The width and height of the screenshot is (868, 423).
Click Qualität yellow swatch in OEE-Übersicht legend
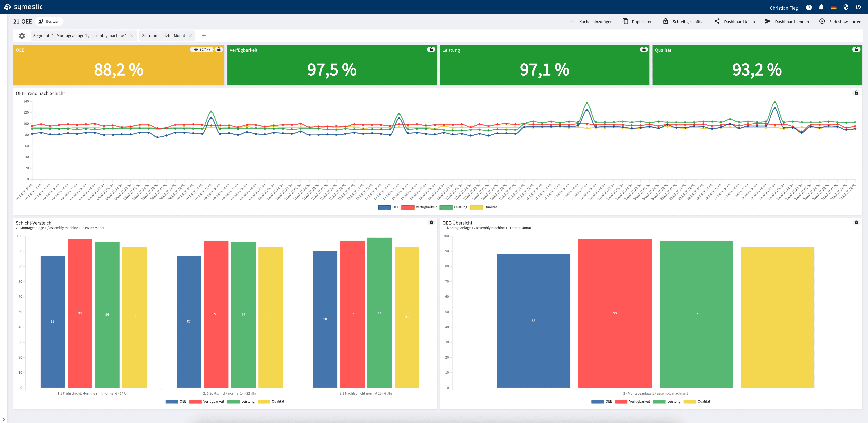(690, 401)
